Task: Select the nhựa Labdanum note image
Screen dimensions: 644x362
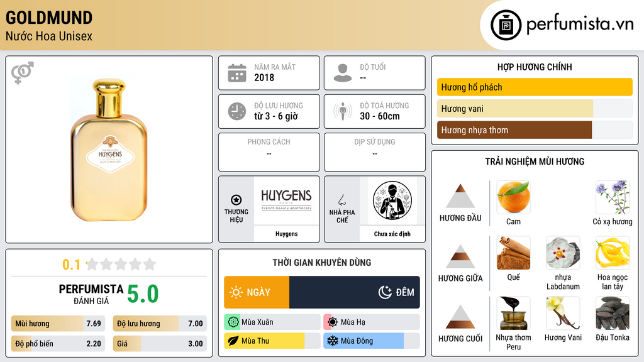Action: 563,253
